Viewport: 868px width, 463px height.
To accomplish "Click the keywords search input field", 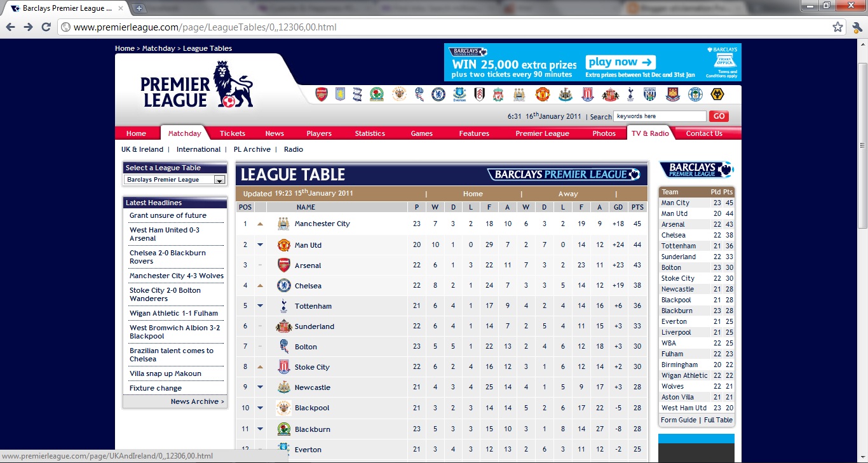I will (x=660, y=116).
